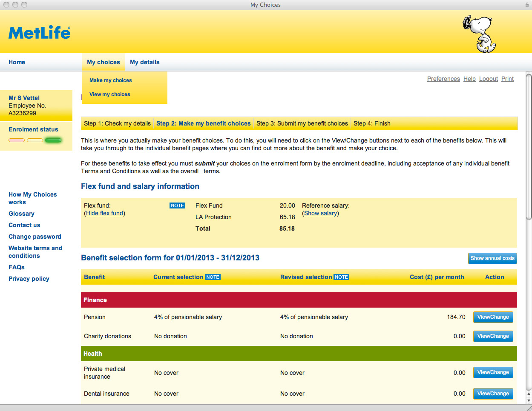Click the Benefit column header
Viewport: 532px width, 411px height.
[x=94, y=277]
